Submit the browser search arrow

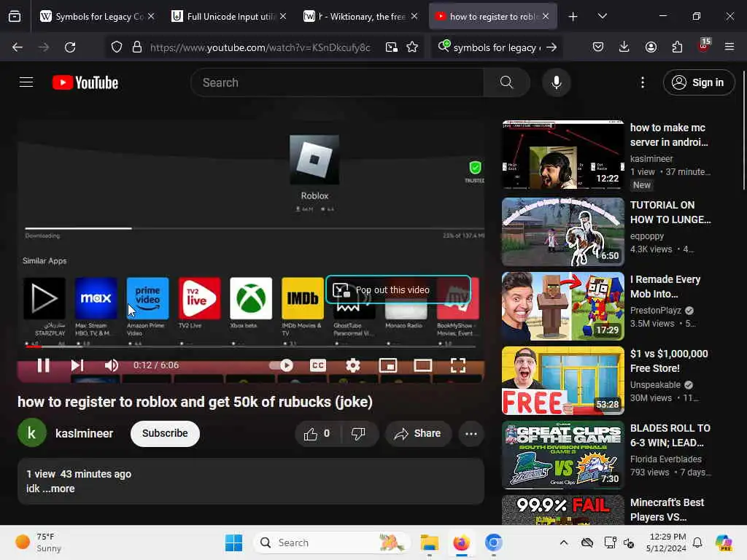[x=551, y=47]
